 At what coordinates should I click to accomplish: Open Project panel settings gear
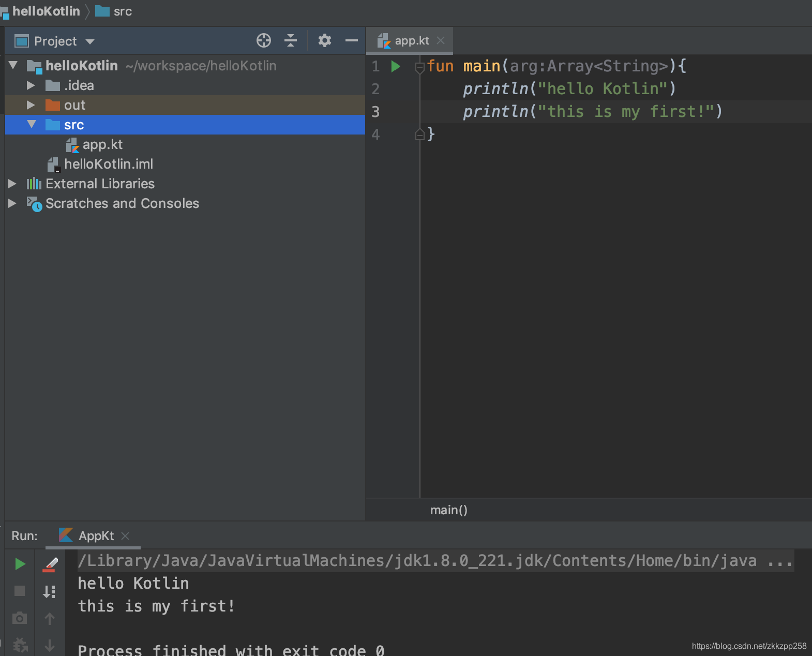324,40
